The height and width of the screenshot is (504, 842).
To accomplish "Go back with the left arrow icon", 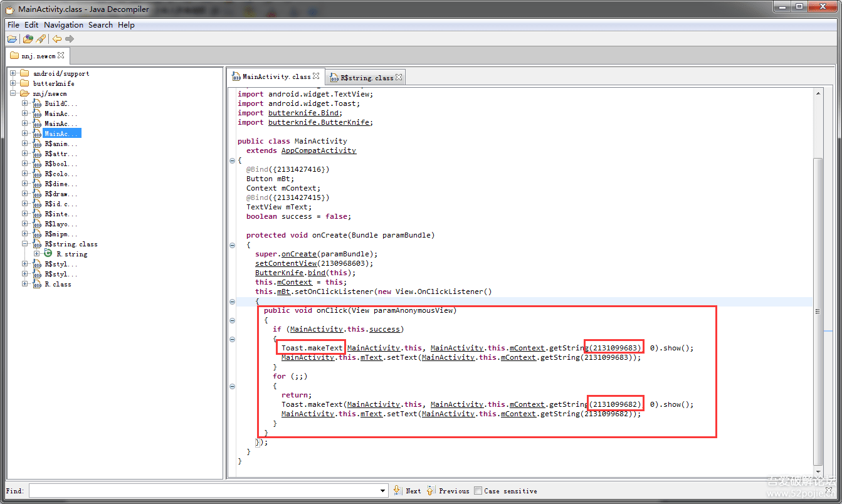I will tap(57, 39).
